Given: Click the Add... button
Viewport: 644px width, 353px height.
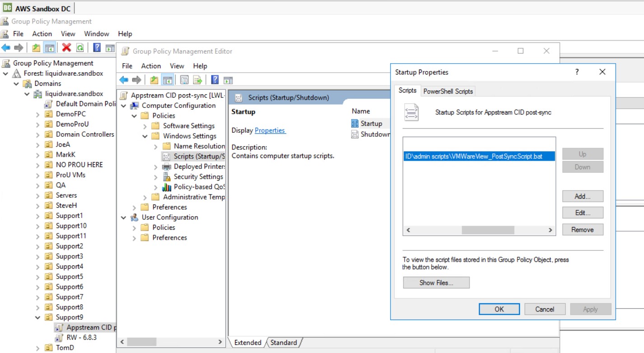Looking at the screenshot, I should (x=583, y=196).
